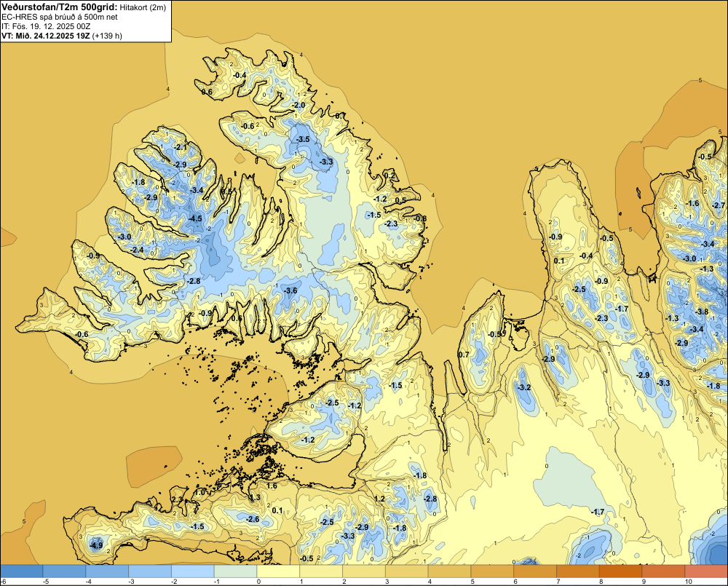Click the legend swatch between 9 and 10
The height and width of the screenshot is (586, 728).
663,571
